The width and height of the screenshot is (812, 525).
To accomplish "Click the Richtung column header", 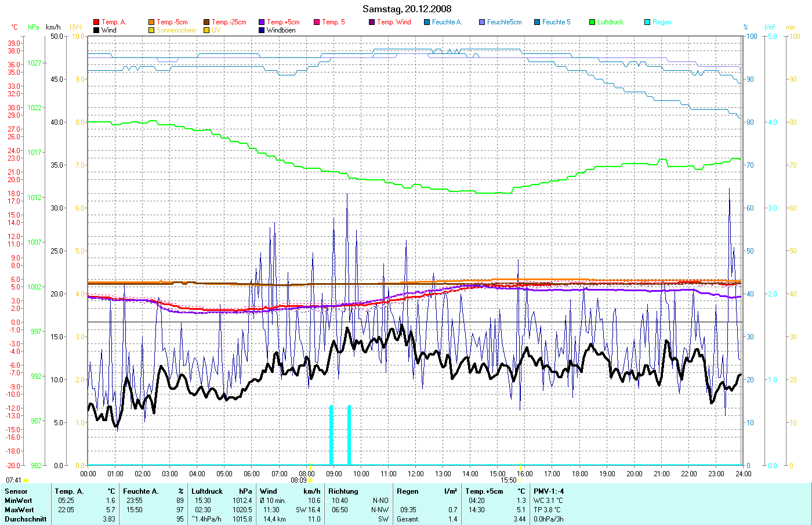I will [343, 491].
